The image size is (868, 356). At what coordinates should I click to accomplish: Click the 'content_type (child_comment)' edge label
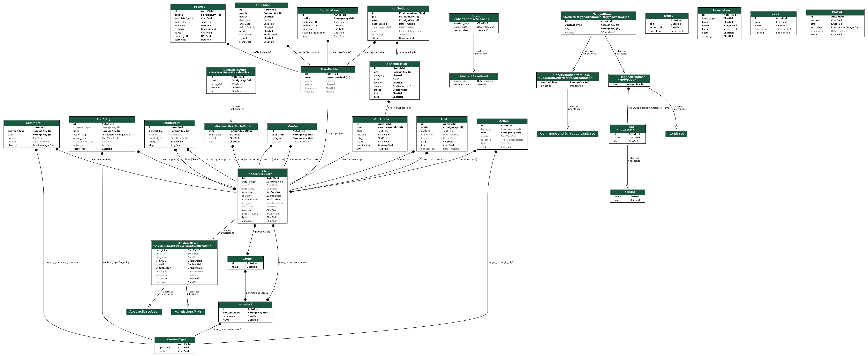[62, 263]
